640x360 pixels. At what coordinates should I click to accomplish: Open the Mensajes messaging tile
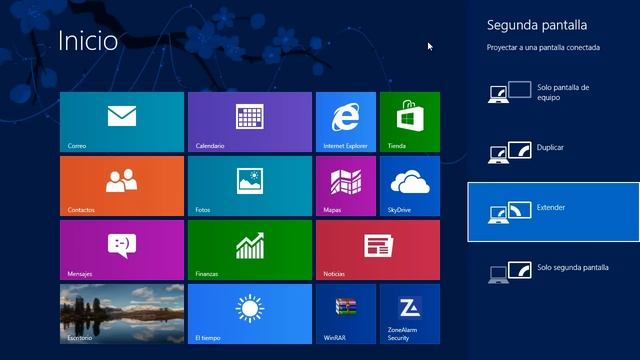122,250
